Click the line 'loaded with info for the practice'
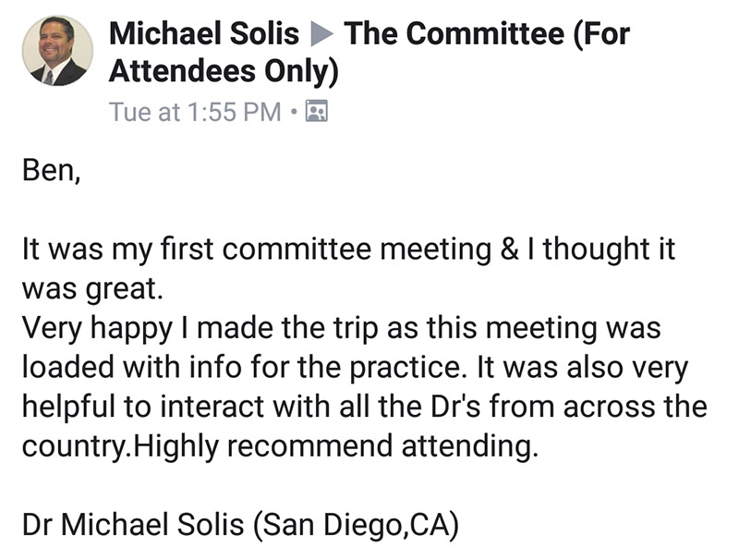This screenshot has width=739, height=560. 244,367
